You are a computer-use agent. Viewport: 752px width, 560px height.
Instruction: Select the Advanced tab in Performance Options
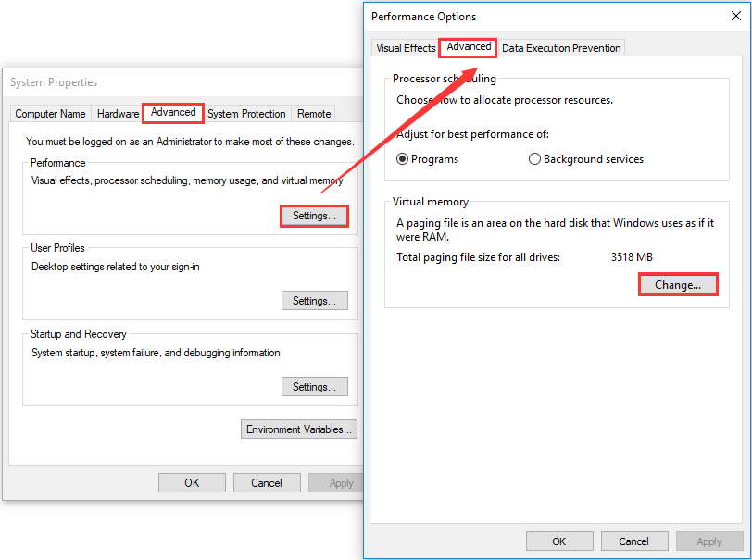(x=467, y=47)
